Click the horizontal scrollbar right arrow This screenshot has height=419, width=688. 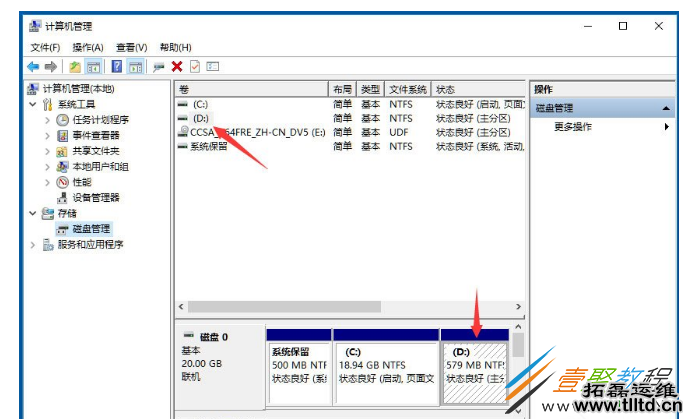(519, 307)
